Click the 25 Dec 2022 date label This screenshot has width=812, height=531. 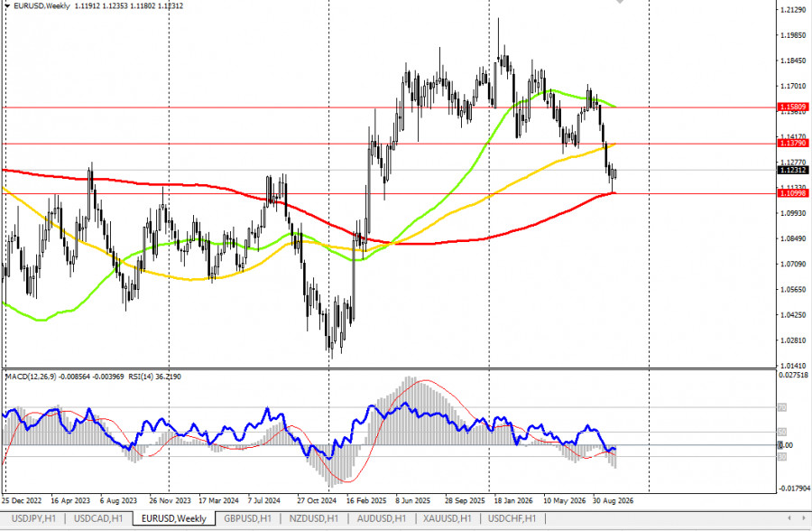coord(22,500)
